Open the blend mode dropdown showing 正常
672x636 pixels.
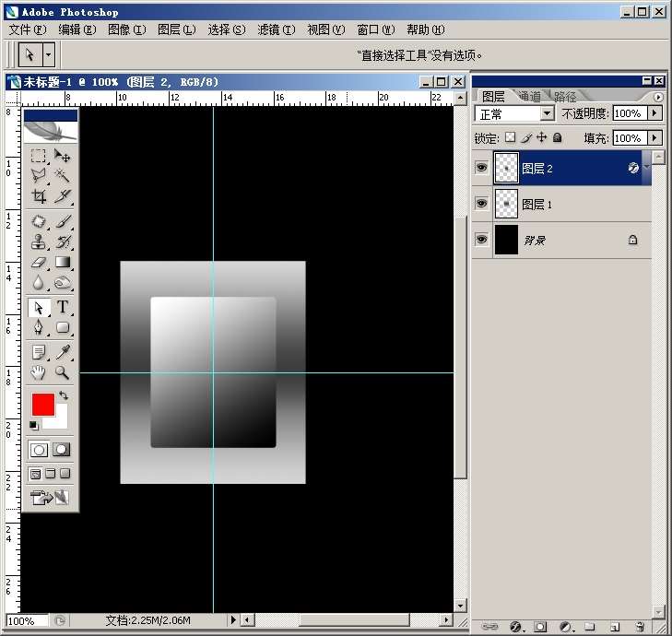click(547, 113)
